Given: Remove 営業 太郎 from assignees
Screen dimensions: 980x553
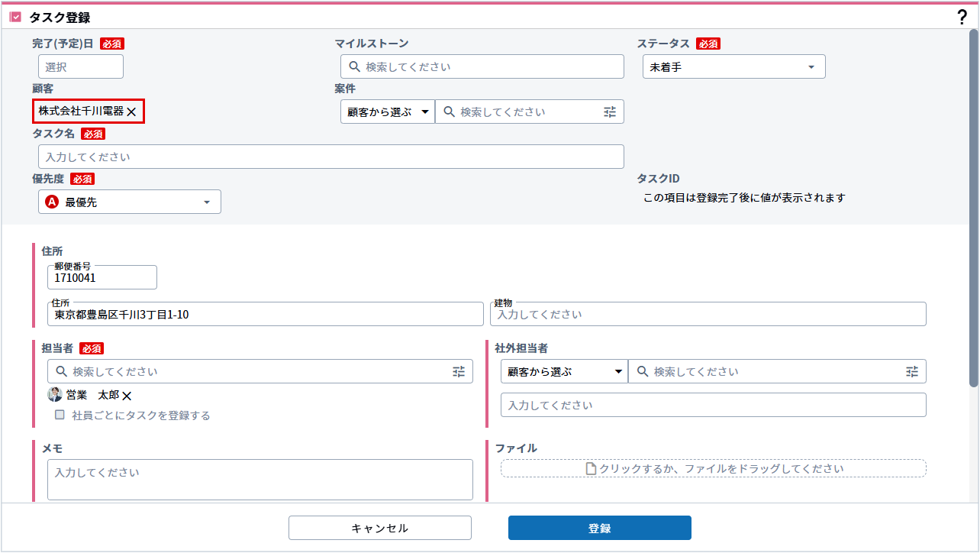Looking at the screenshot, I should pos(127,396).
